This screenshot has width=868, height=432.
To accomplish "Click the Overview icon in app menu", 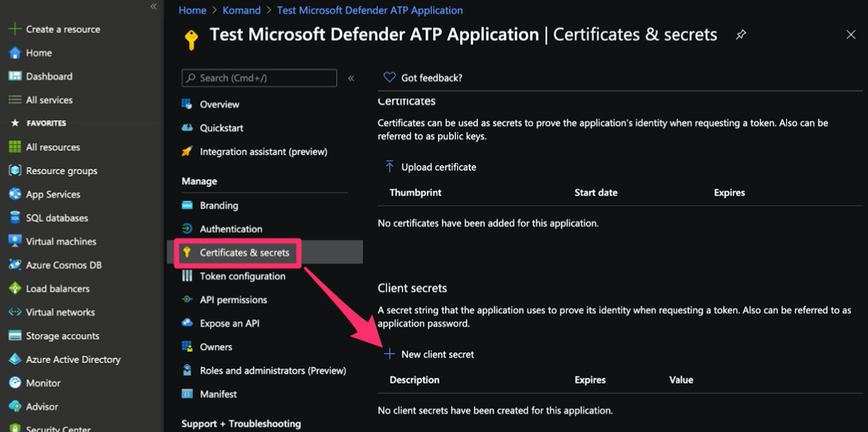I will (187, 104).
